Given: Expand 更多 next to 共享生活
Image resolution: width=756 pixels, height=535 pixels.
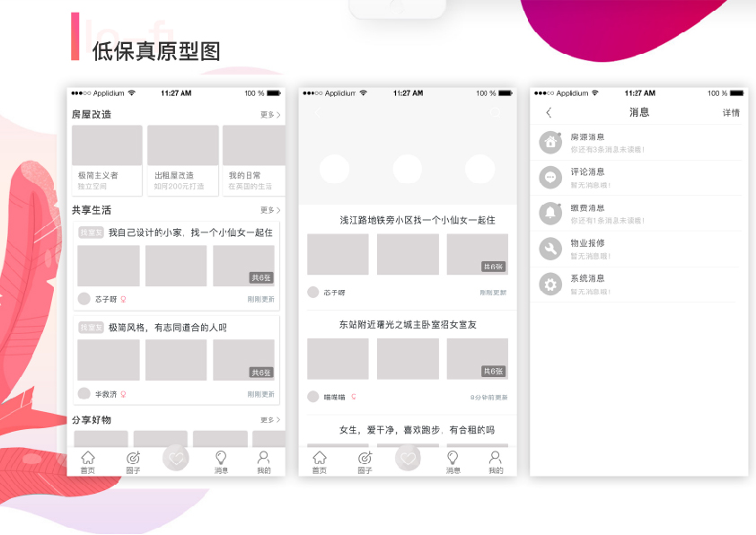Looking at the screenshot, I should point(270,210).
